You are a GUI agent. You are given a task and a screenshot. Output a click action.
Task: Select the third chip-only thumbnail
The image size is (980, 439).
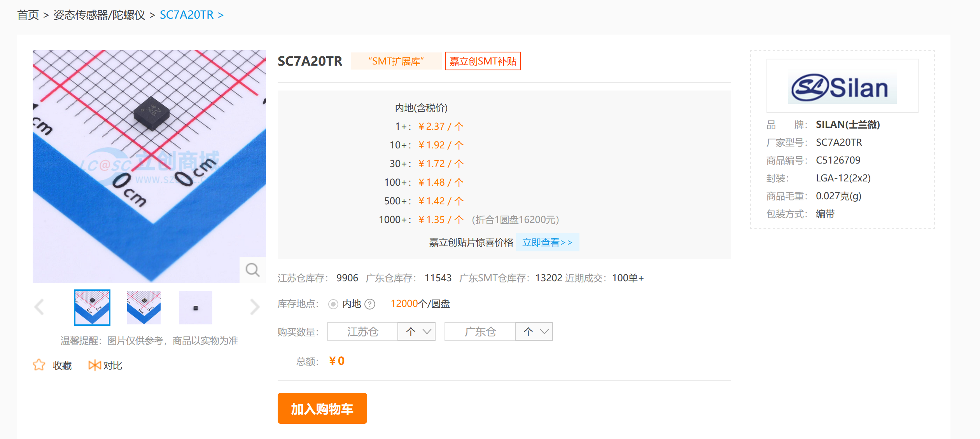point(196,307)
